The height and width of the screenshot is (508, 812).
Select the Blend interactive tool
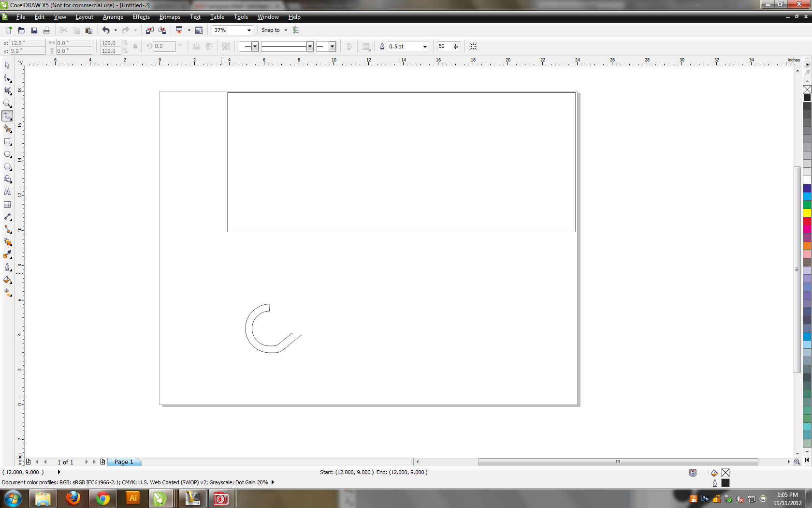click(x=7, y=242)
